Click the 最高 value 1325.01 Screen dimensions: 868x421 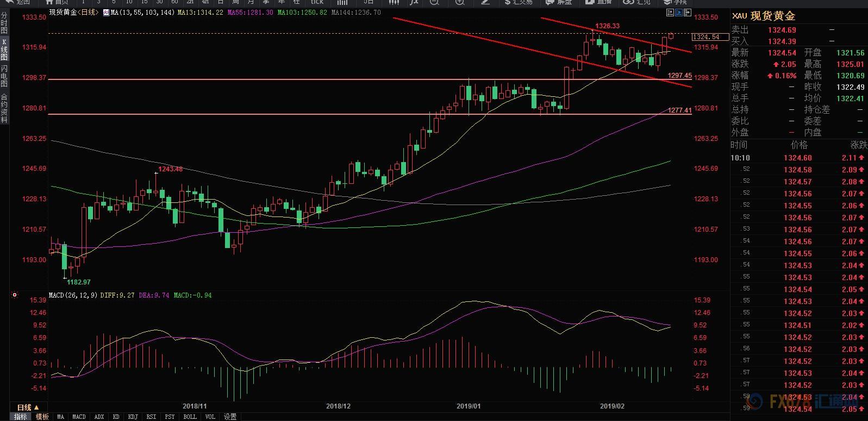850,64
